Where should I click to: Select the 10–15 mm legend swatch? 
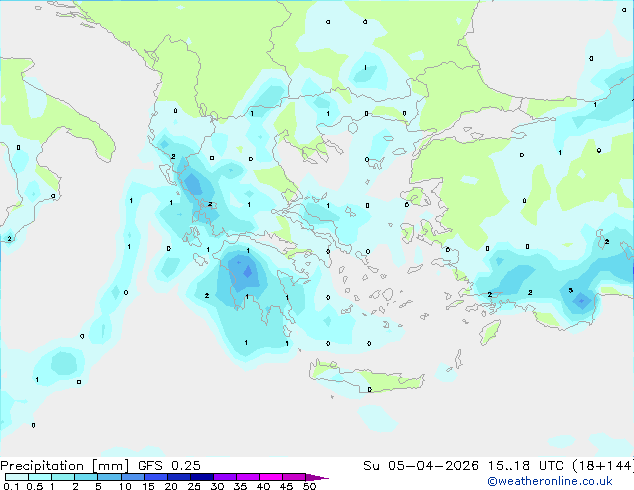[x=132, y=477]
